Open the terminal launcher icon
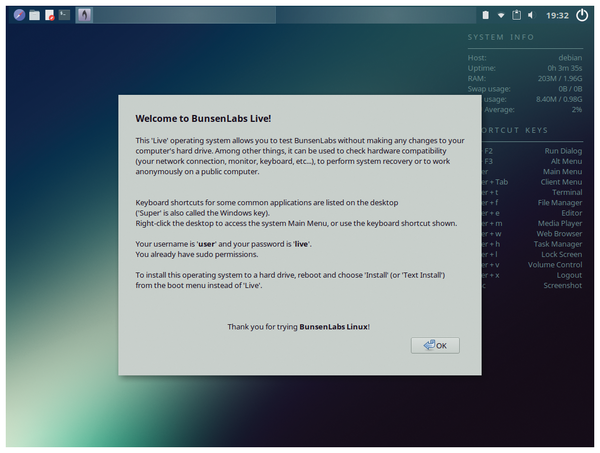The width and height of the screenshot is (600, 453). [64, 15]
